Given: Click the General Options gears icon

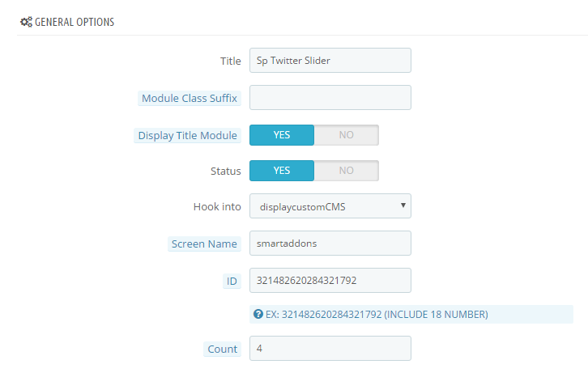Looking at the screenshot, I should 26,22.
